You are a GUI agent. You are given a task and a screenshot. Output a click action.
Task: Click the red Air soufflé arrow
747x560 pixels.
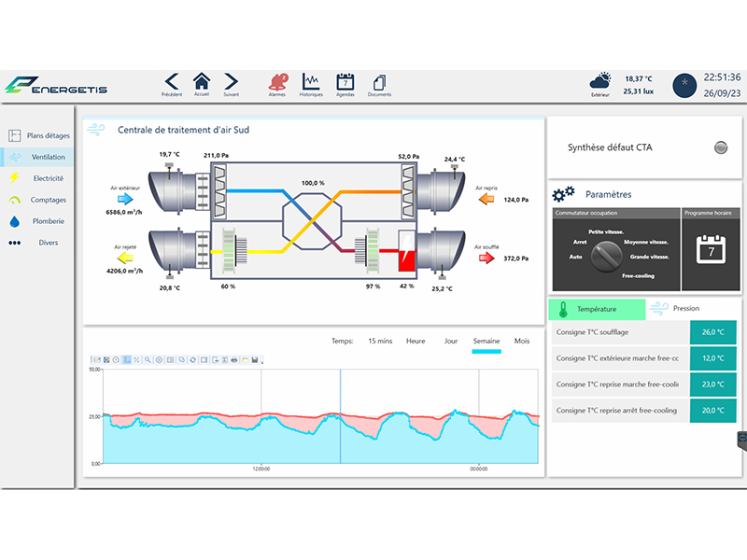point(486,259)
